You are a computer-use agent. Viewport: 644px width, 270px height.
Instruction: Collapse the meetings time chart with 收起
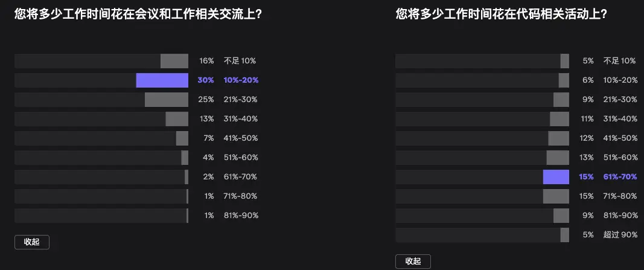pos(32,242)
